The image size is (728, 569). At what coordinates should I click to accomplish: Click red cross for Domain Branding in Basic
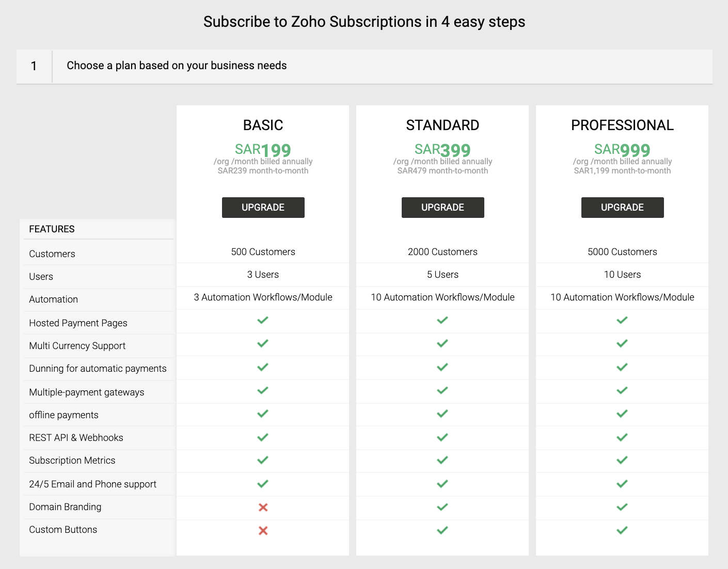coord(263,508)
